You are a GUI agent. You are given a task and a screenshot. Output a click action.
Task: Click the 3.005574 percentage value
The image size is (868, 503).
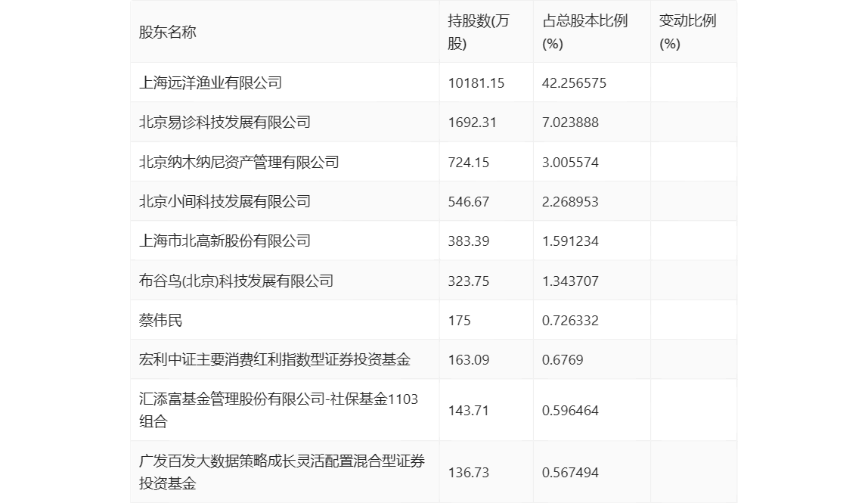pyautogui.click(x=570, y=163)
